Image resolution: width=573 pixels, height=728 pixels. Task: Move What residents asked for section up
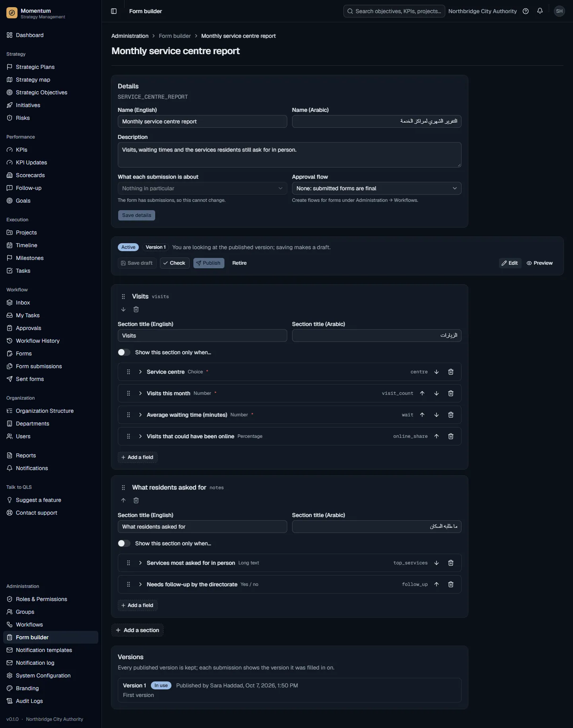coord(123,500)
